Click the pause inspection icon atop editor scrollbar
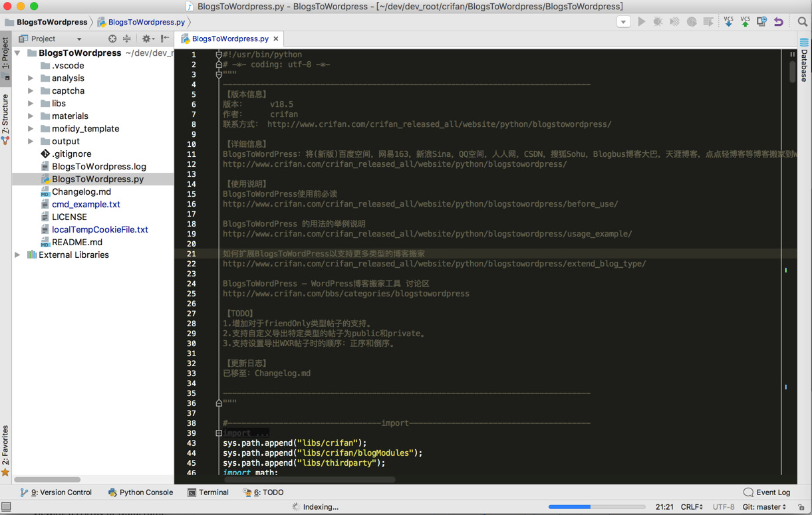This screenshot has width=812, height=515. coord(792,54)
